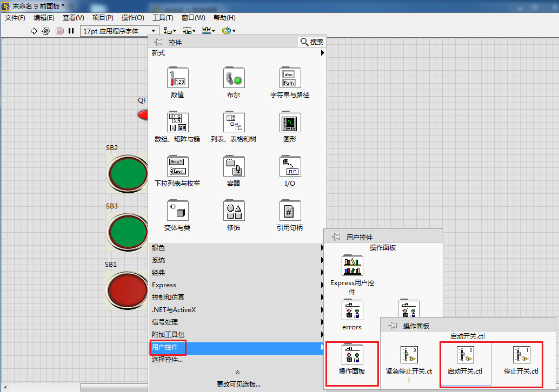Select 停止开关.ctl control
The width and height of the screenshot is (559, 392).
(521, 355)
